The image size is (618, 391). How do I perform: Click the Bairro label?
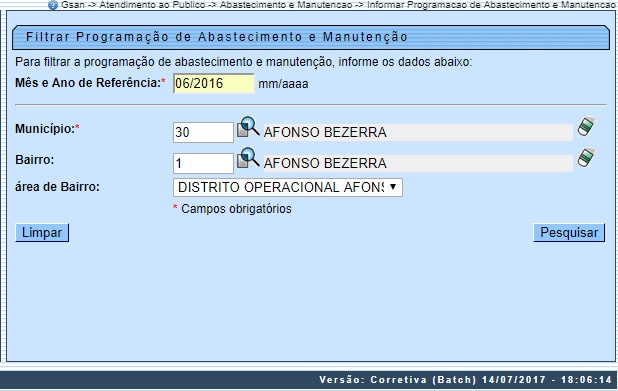[35, 160]
